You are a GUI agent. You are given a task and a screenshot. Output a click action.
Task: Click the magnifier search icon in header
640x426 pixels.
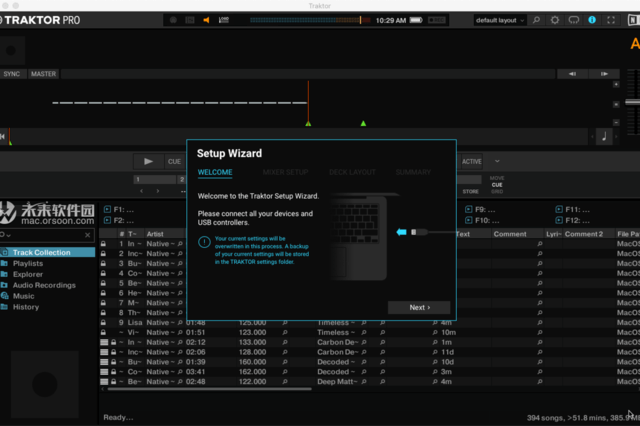[536, 20]
